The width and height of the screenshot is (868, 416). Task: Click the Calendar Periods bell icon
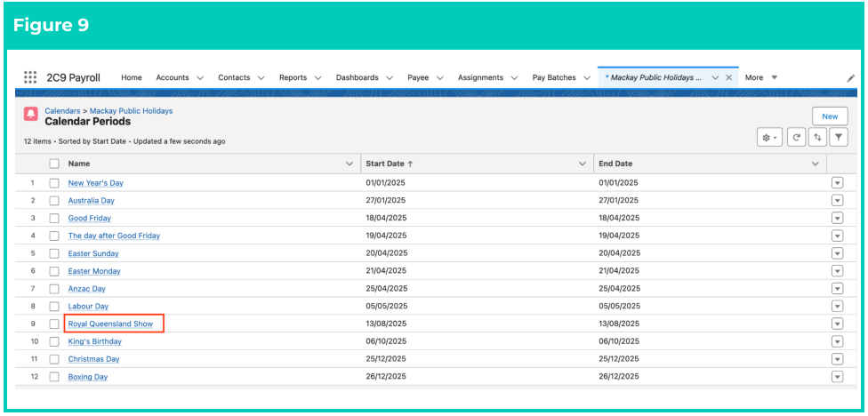tap(31, 114)
